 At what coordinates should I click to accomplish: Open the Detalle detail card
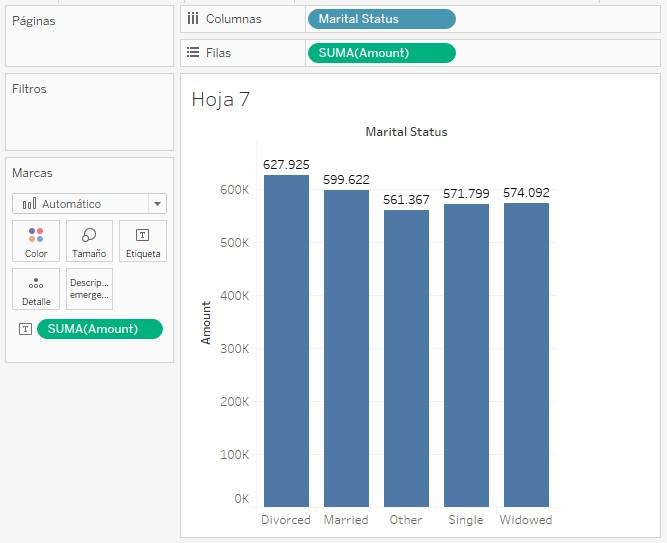pyautogui.click(x=36, y=289)
